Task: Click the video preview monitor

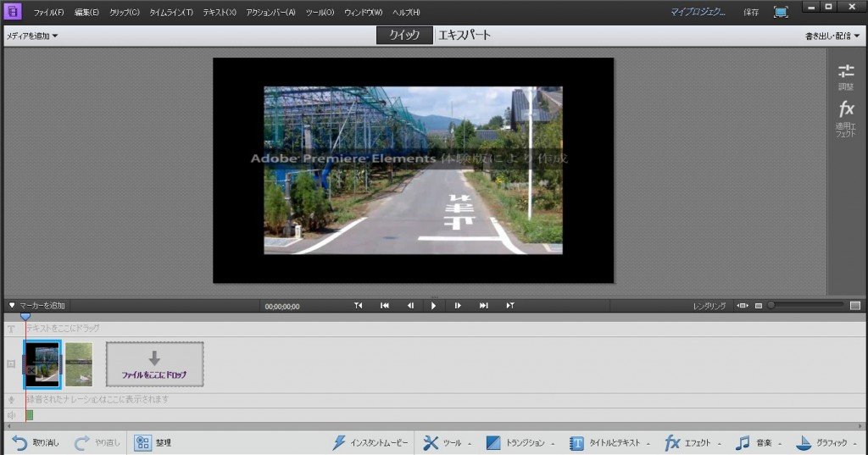Action: click(414, 170)
